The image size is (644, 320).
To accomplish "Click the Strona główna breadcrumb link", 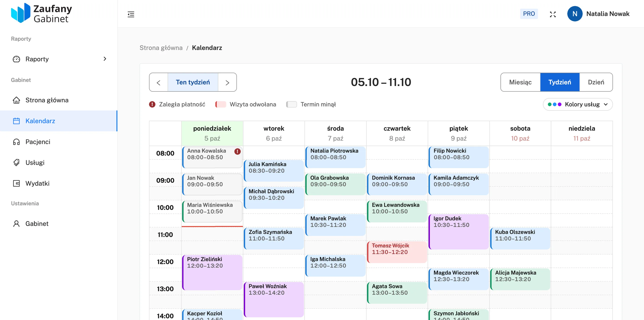I will (161, 48).
